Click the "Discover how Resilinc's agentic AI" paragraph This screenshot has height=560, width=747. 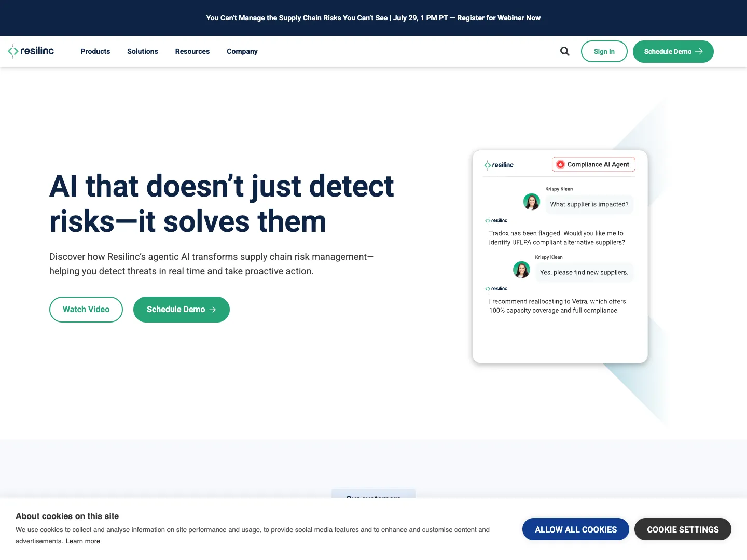coord(212,264)
